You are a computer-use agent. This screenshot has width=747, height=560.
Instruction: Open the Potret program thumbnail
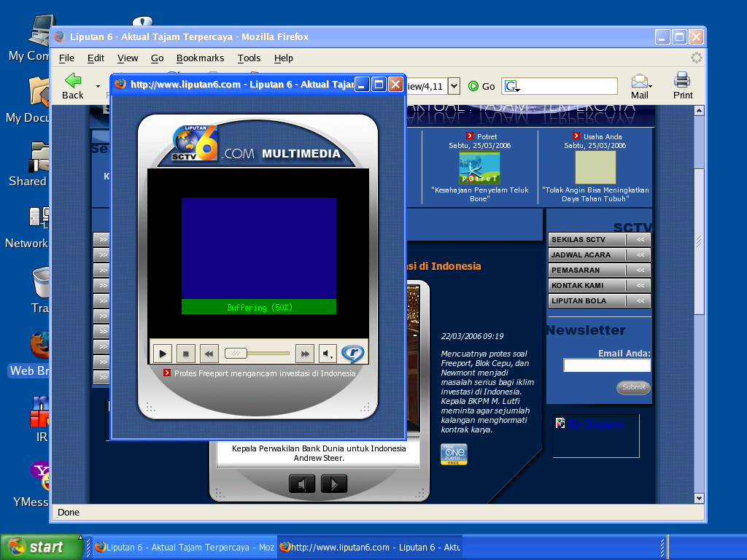click(479, 168)
